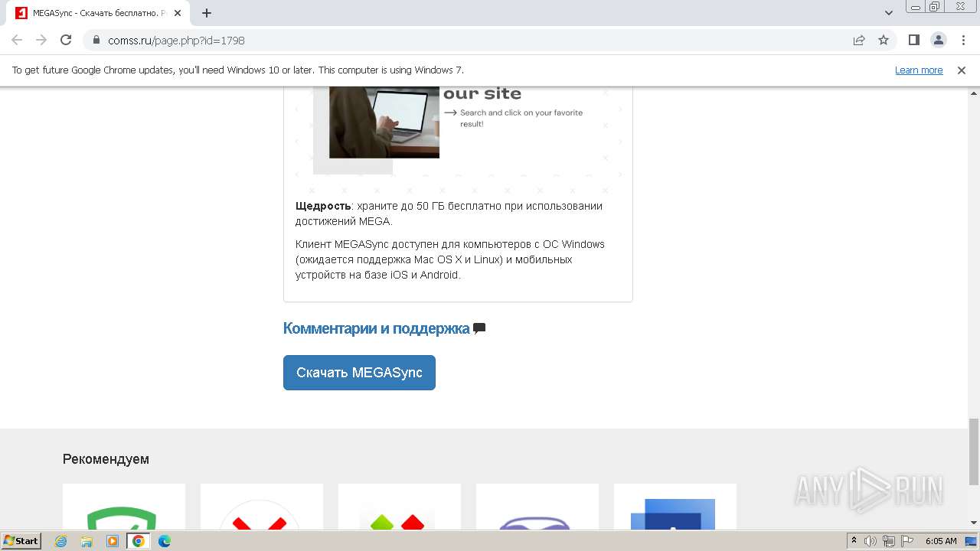Click the Search and click on your favorite result ad text
The height and width of the screenshot is (551, 980).
point(521,118)
